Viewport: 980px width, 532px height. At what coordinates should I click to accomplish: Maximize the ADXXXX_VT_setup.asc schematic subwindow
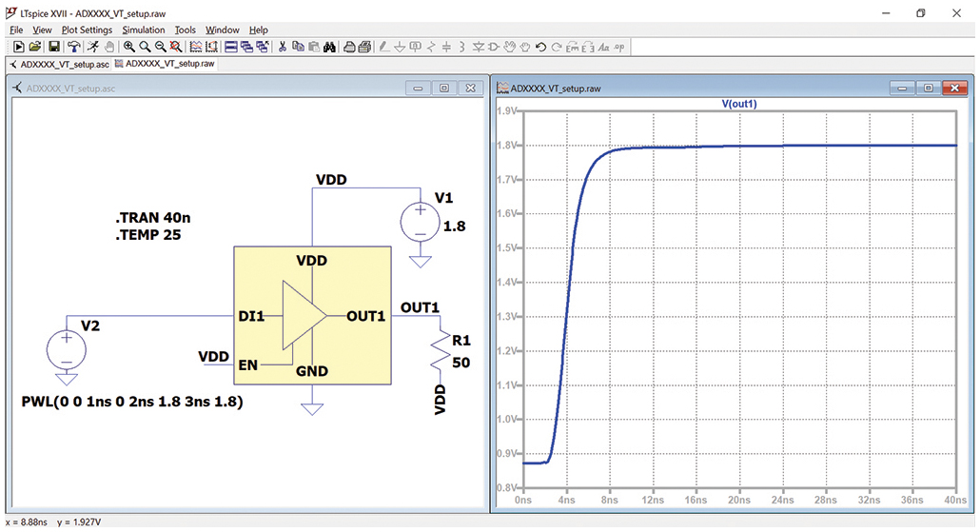click(443, 89)
